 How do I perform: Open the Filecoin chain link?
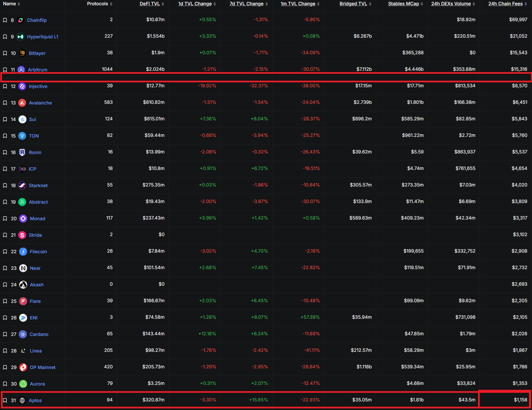38,252
